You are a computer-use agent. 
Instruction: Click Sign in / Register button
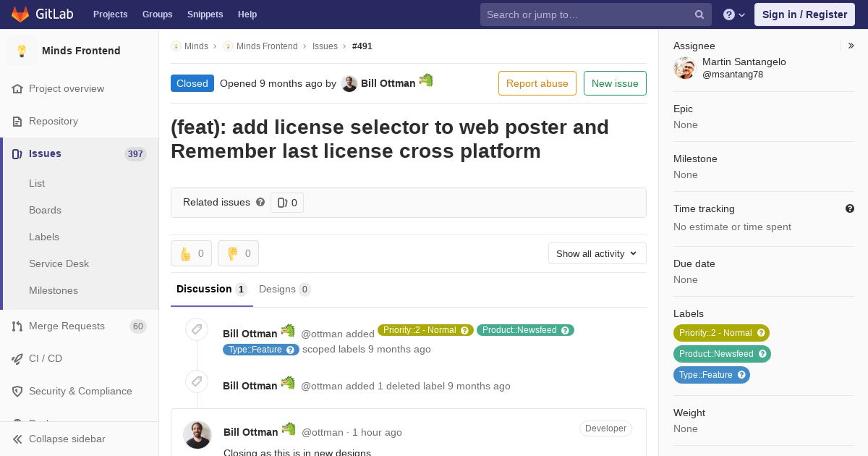[x=804, y=14]
